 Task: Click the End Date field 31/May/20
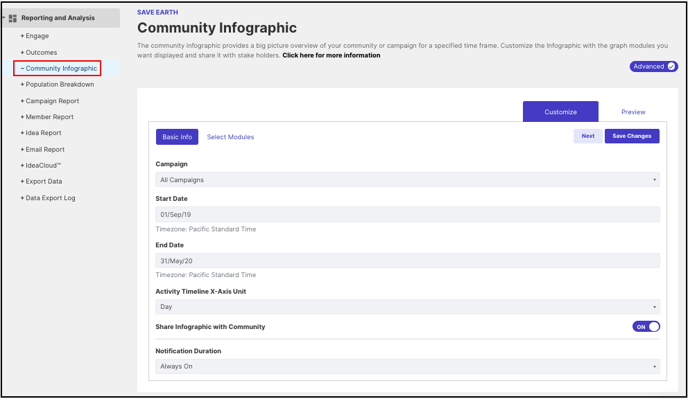pos(407,260)
